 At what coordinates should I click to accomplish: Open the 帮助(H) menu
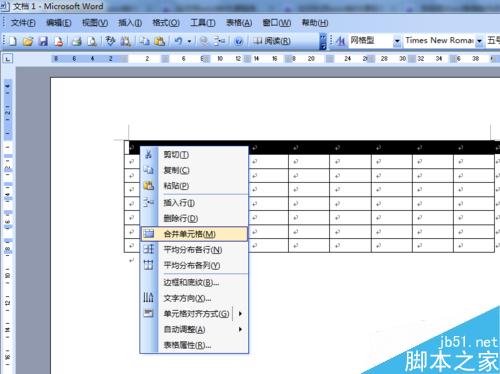(x=315, y=23)
